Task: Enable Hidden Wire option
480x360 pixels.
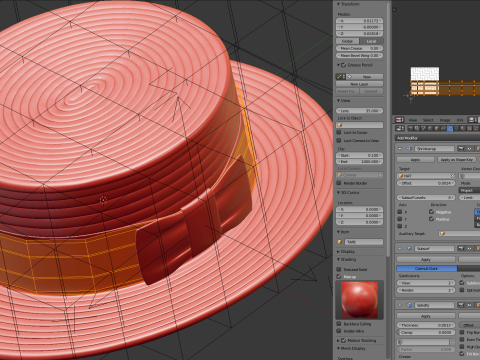Action: (339, 331)
